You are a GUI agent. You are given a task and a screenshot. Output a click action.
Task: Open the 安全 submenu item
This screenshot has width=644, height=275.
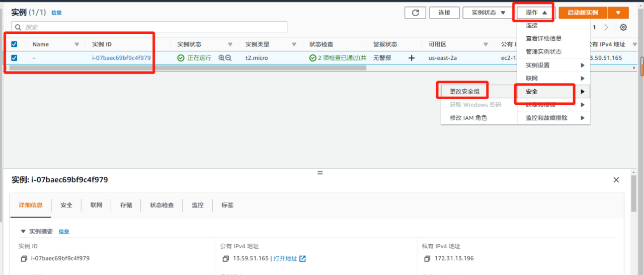tap(553, 92)
